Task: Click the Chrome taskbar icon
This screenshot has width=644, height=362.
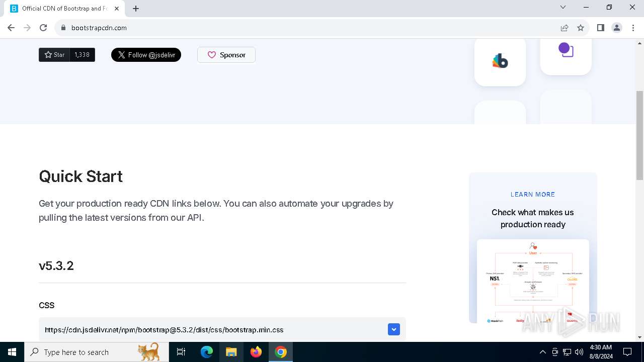Action: (x=281, y=352)
